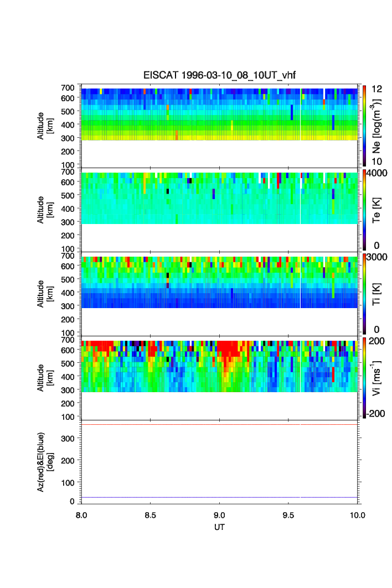Select the ion velocity heatmap panel
The image size is (392, 588).
click(219, 366)
